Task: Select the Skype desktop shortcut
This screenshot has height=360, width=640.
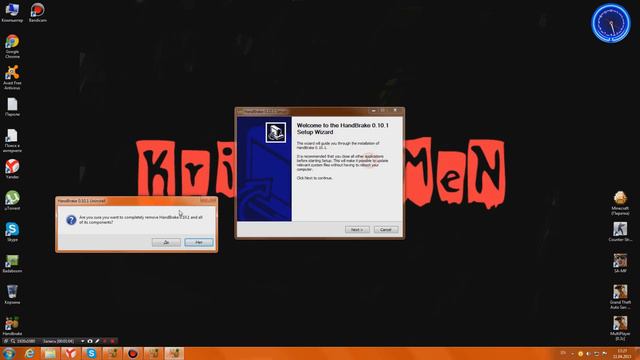Action: pos(12,232)
